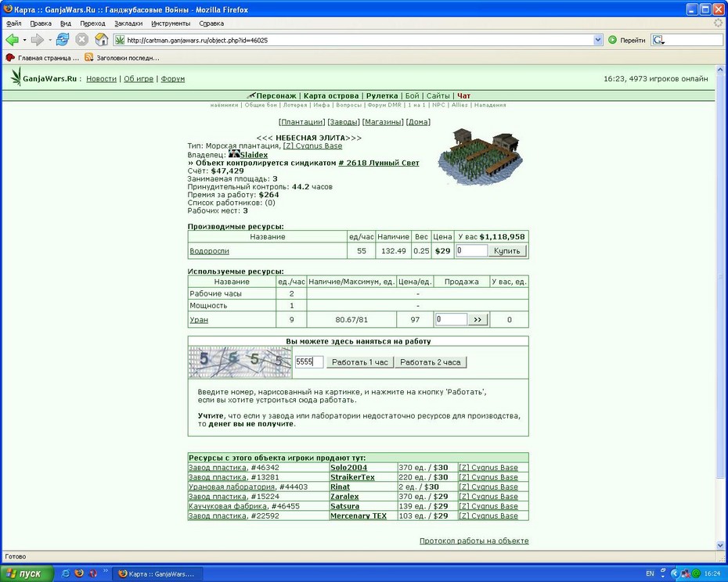Open the Закладки menu
Image resolution: width=728 pixels, height=582 pixels.
128,23
